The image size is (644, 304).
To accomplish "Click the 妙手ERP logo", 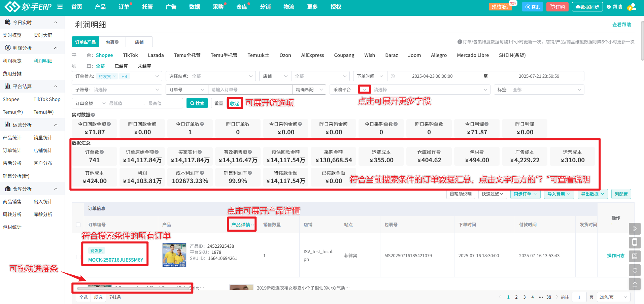I will [x=28, y=7].
